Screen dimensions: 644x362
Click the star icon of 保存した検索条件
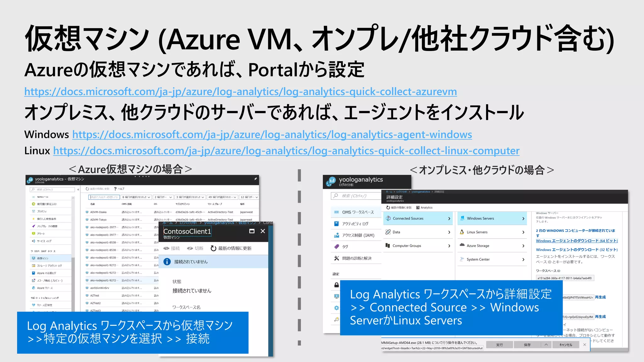tap(33, 219)
